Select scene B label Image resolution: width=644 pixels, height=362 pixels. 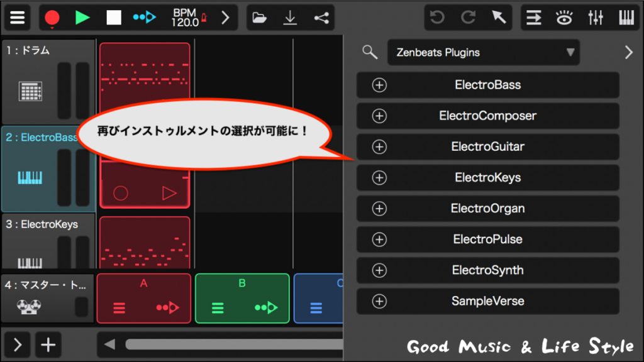pyautogui.click(x=242, y=283)
